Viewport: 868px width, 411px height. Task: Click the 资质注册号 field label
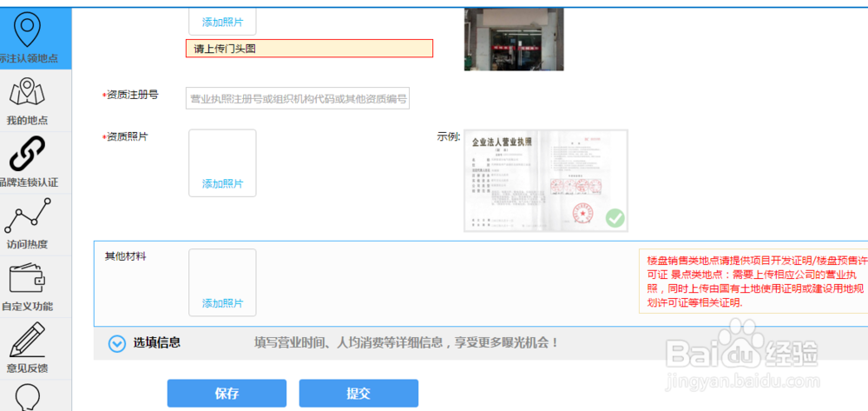click(x=131, y=96)
